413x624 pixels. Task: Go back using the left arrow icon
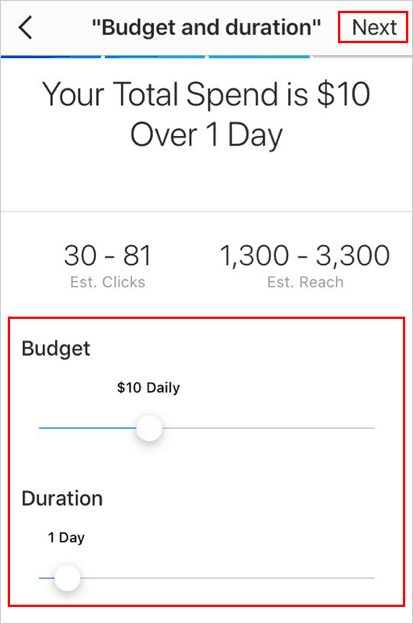click(25, 28)
